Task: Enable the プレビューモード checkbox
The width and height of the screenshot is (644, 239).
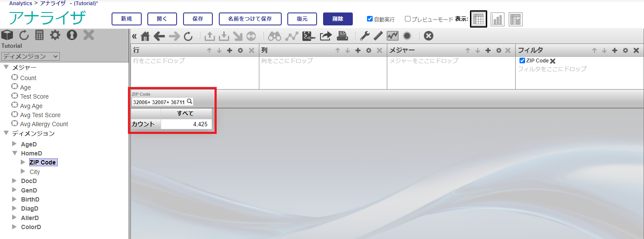Action: [x=408, y=19]
